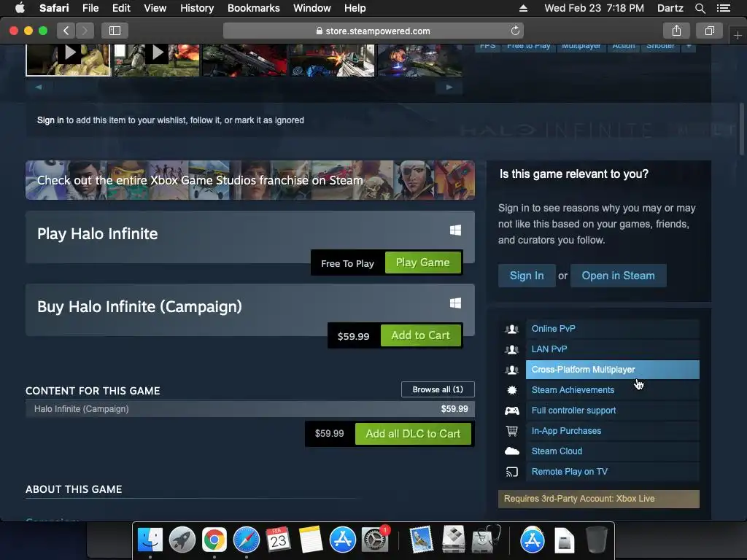Click the Online PvP players icon

tap(511, 329)
